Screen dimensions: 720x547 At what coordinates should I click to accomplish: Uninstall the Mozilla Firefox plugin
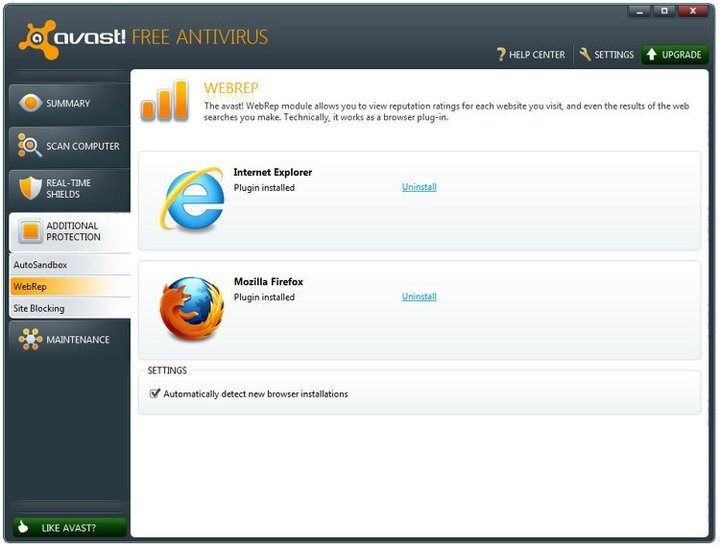[x=419, y=296]
